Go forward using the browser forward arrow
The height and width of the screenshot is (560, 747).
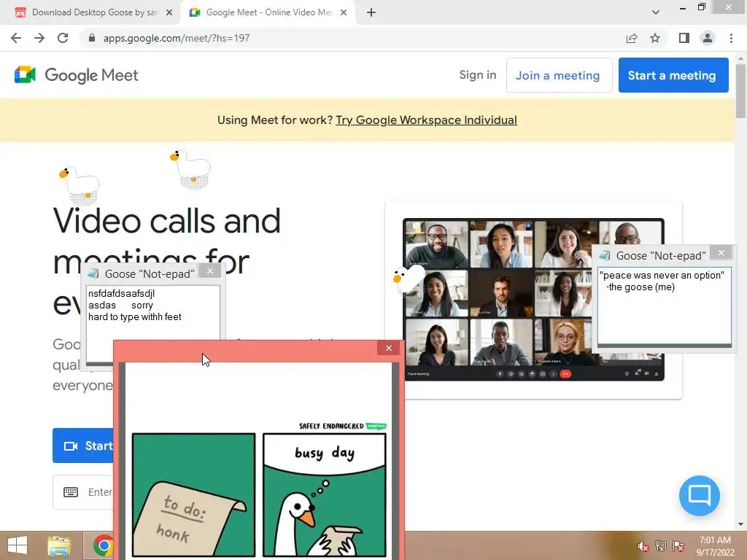pos(39,38)
